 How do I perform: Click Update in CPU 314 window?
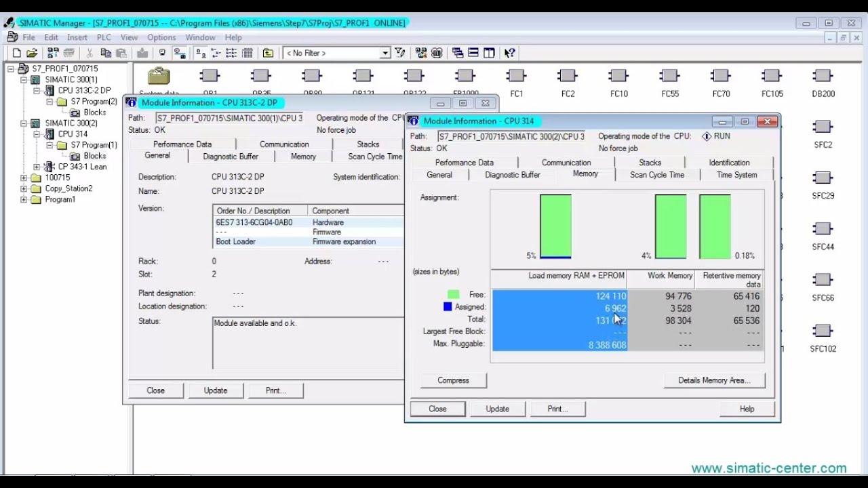(x=497, y=409)
